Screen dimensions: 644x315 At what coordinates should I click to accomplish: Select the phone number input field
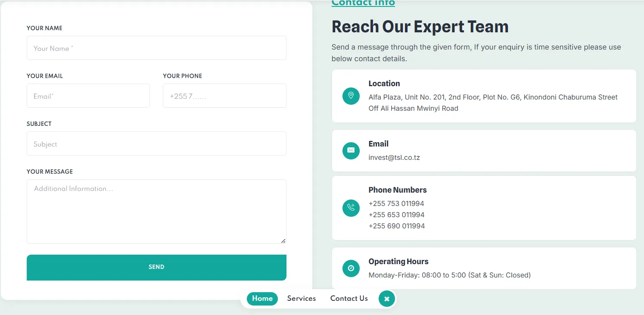224,96
